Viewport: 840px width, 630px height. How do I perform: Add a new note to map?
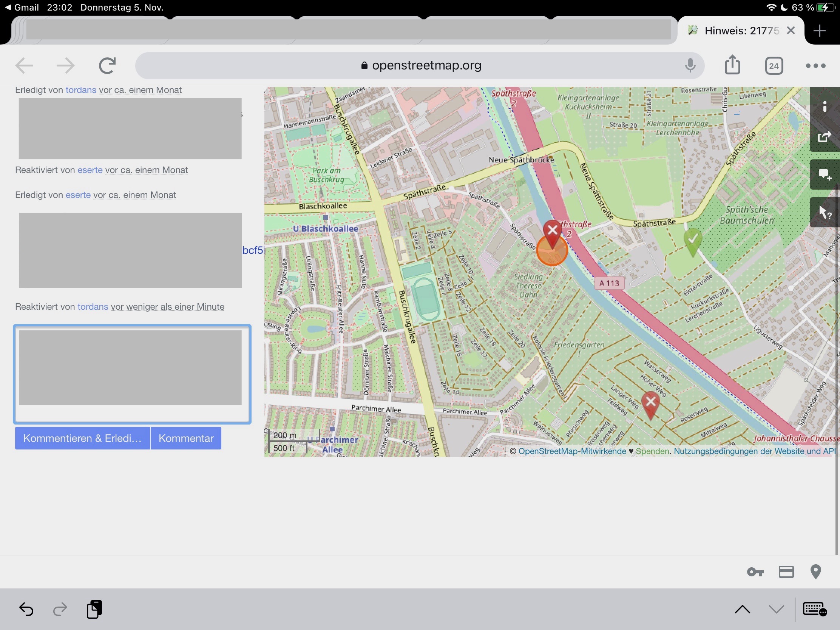[825, 174]
